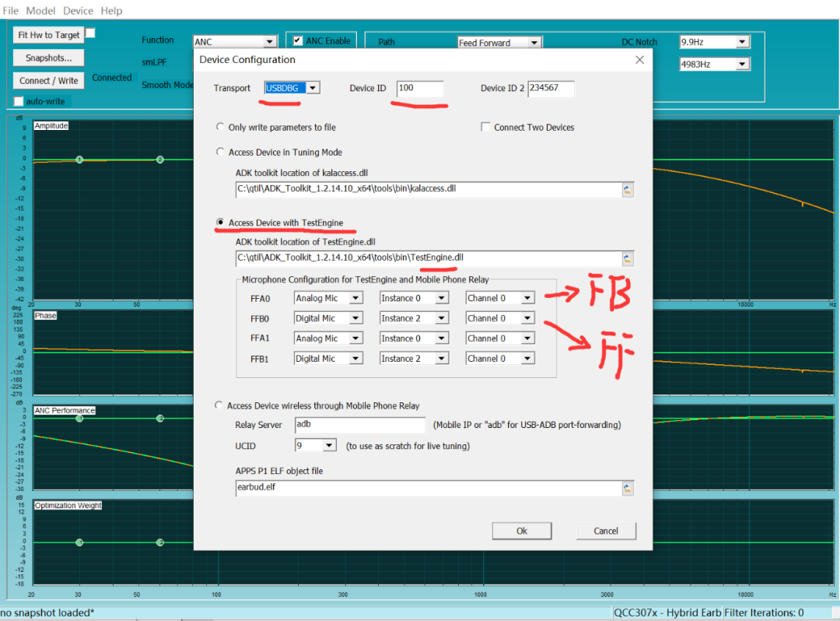Open Snapshots button

pos(49,58)
